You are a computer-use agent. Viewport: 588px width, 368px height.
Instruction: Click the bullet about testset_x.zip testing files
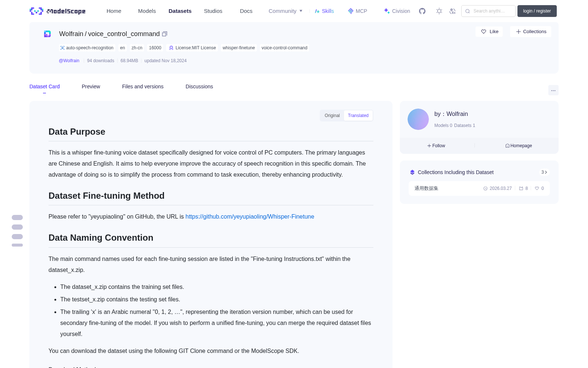tap(120, 300)
